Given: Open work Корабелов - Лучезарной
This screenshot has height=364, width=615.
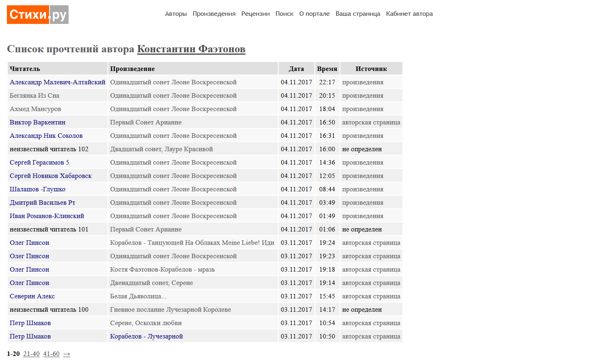Looking at the screenshot, I should tap(146, 336).
